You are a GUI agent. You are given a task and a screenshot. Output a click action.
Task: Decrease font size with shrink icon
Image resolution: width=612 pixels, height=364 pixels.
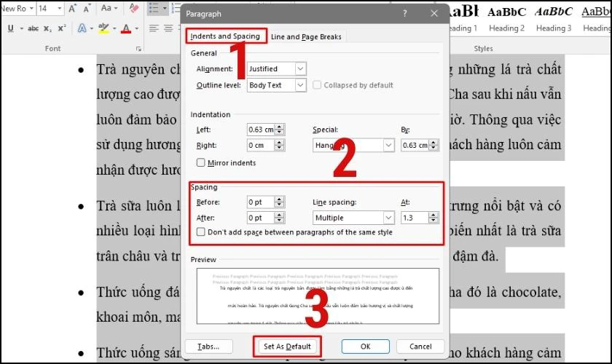[x=87, y=8]
